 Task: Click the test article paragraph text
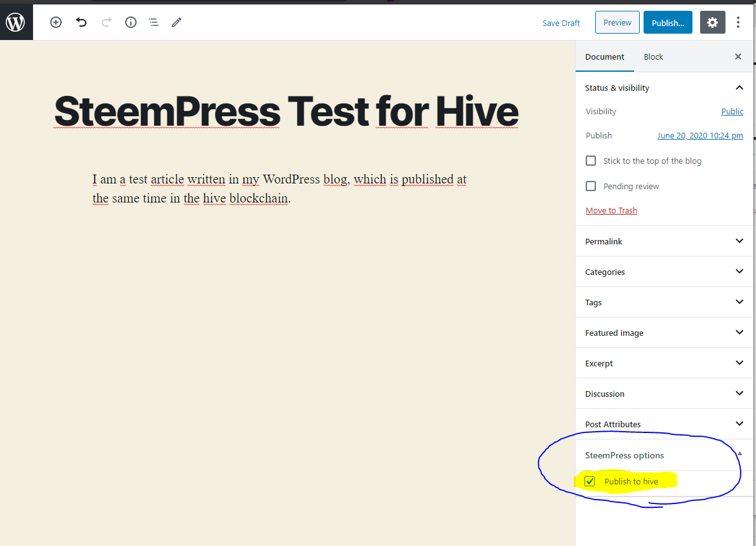point(280,189)
